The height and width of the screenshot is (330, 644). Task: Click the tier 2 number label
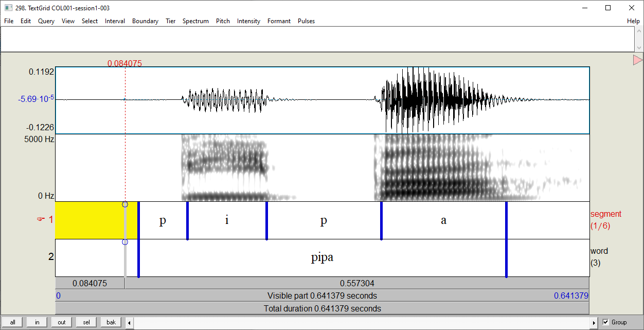pyautogui.click(x=51, y=256)
